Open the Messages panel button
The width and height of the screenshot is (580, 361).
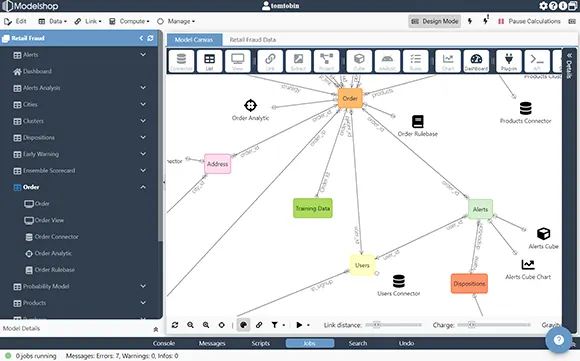tap(212, 343)
